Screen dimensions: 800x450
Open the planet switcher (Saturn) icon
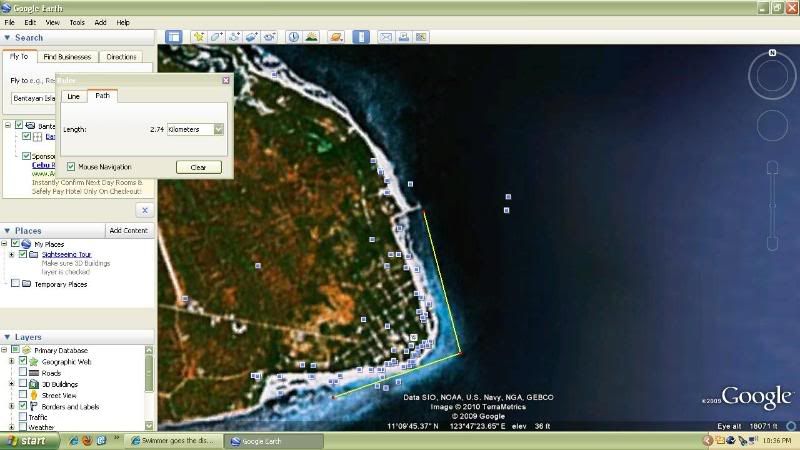(336, 37)
